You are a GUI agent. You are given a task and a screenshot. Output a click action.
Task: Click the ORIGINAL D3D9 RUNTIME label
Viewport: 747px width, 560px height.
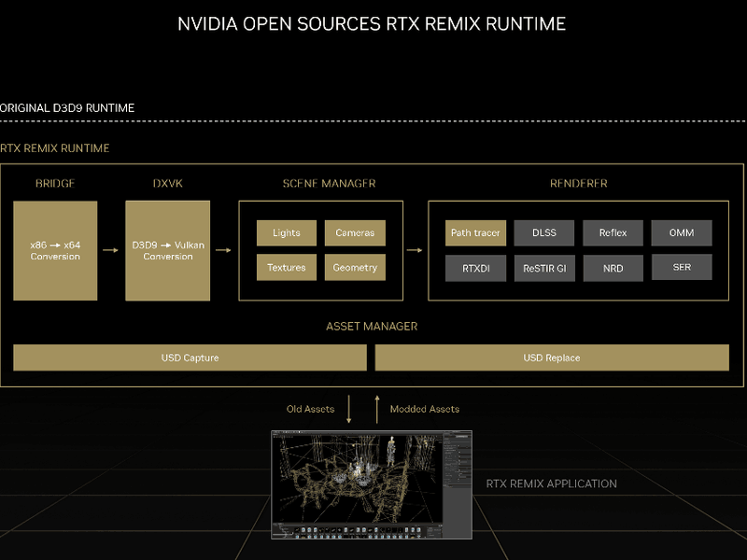pos(67,108)
